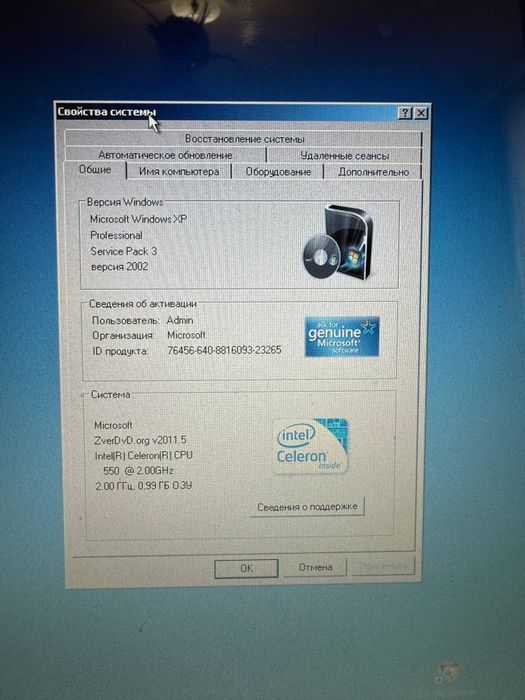Click the Admin user name value
The image size is (525, 700).
(x=180, y=320)
